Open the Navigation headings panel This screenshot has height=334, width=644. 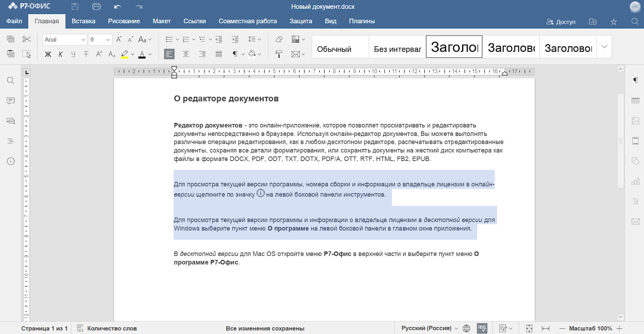coord(11,141)
